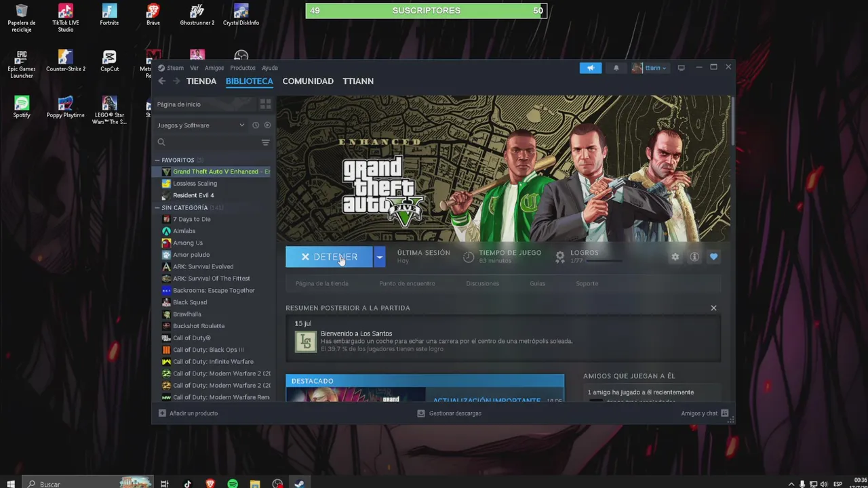
Task: Click the DETENER stop button
Action: [329, 257]
